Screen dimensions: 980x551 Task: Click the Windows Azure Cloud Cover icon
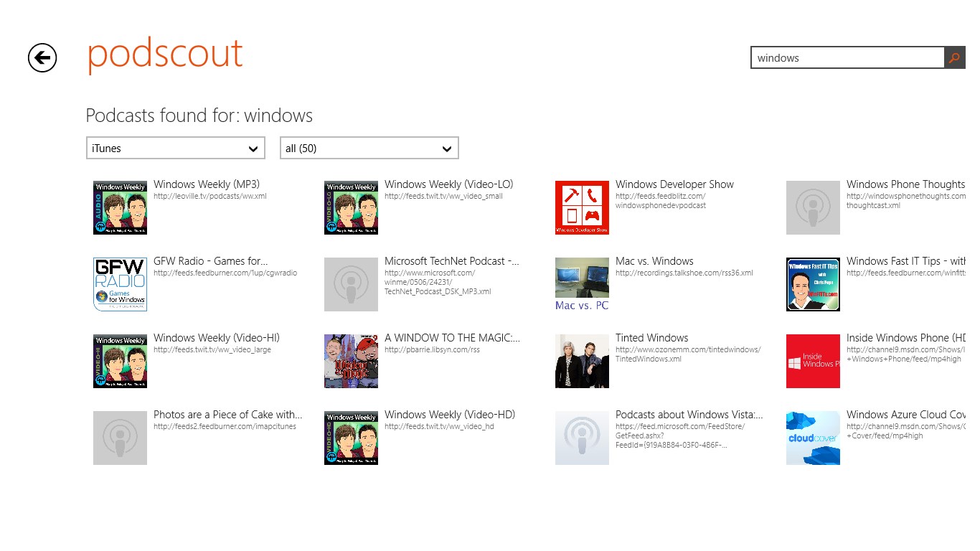pyautogui.click(x=813, y=438)
